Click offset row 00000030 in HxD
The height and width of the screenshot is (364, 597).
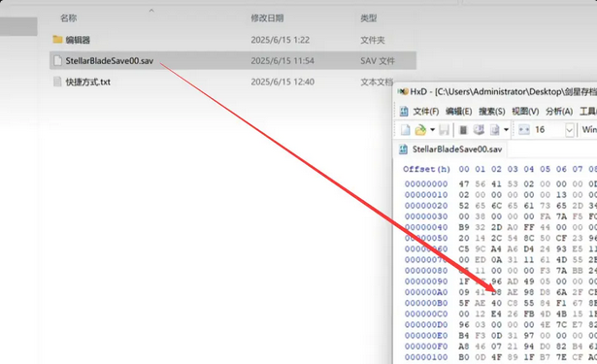[x=426, y=216]
